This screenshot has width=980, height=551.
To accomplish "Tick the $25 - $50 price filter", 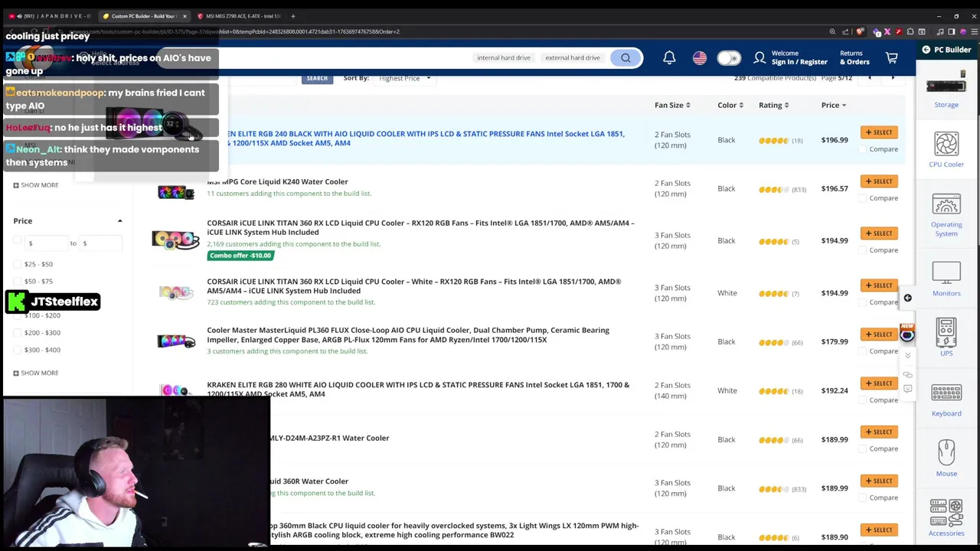I will 18,264.
